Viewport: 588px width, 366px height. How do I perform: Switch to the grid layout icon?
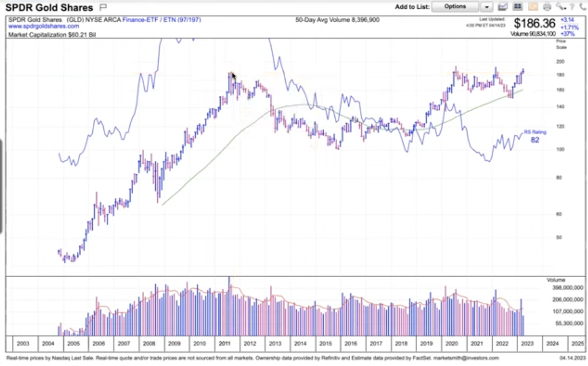[x=517, y=7]
